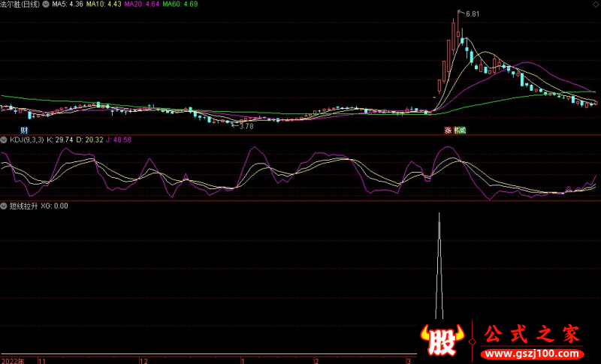This screenshot has height=364, width=601.
Task: Click the 短线拉升 indicator name
Action: [x=23, y=206]
